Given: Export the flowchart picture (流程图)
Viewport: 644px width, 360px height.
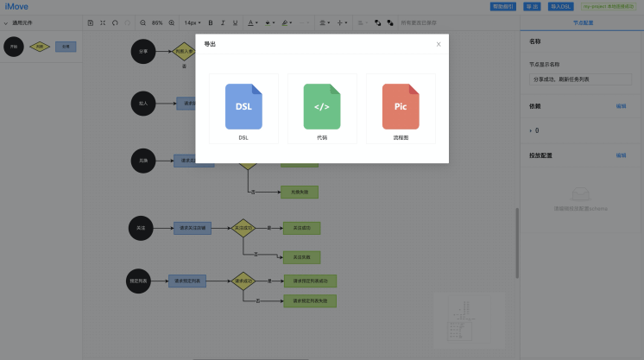Looking at the screenshot, I should point(401,109).
